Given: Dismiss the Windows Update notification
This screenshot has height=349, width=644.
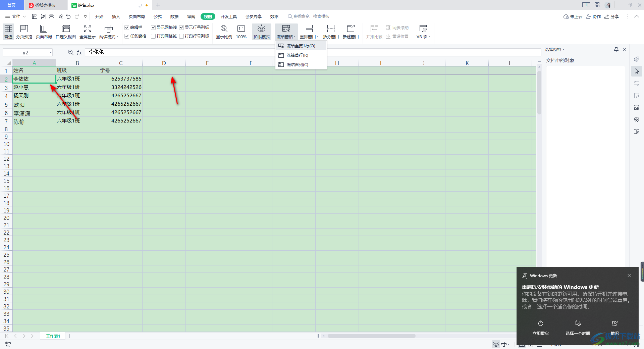Looking at the screenshot, I should [x=629, y=276].
